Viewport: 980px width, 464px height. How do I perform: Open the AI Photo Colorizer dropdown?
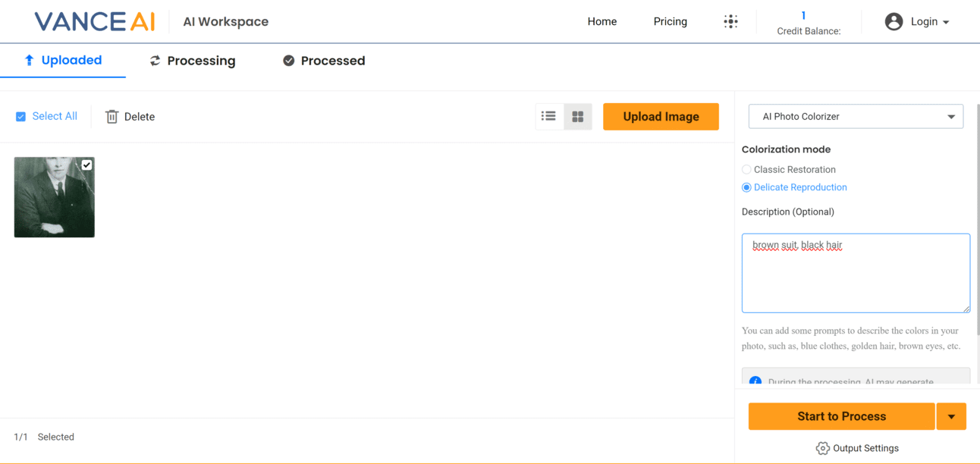coord(856,116)
